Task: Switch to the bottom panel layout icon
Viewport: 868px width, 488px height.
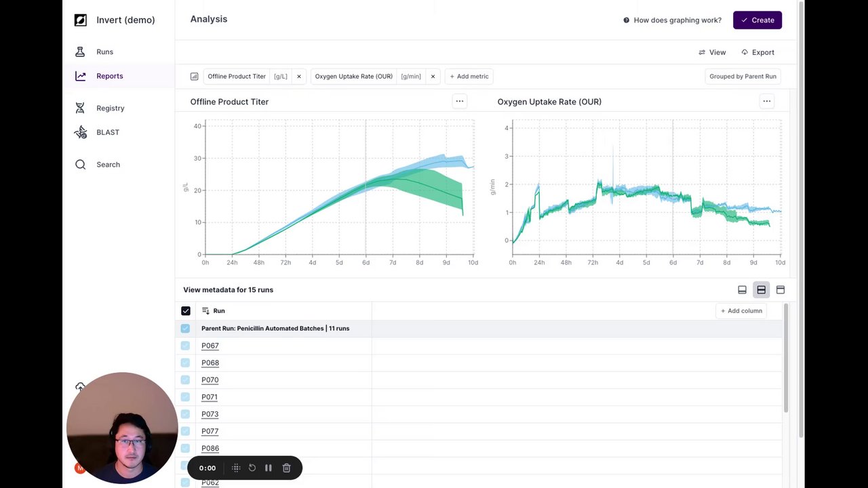Action: pyautogui.click(x=742, y=290)
